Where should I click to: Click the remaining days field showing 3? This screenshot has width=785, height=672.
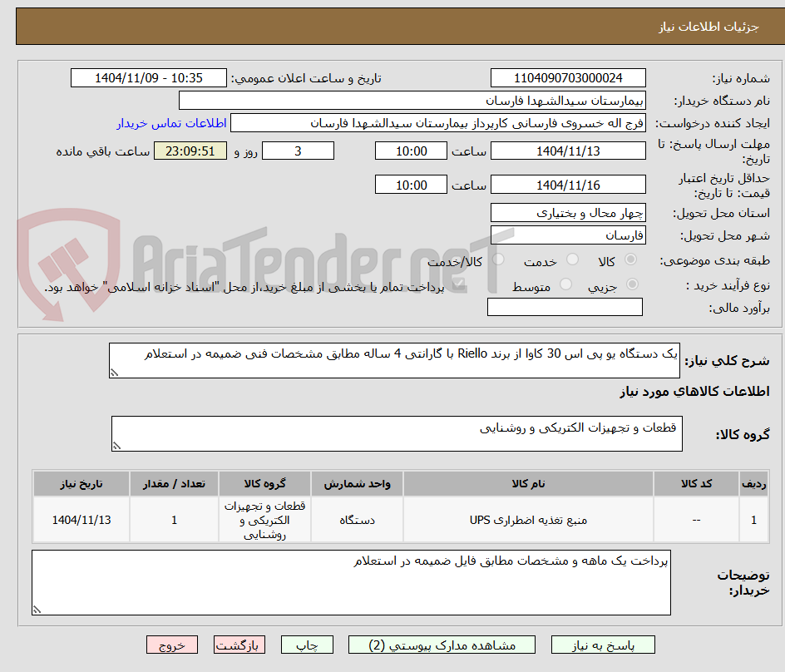[x=298, y=151]
